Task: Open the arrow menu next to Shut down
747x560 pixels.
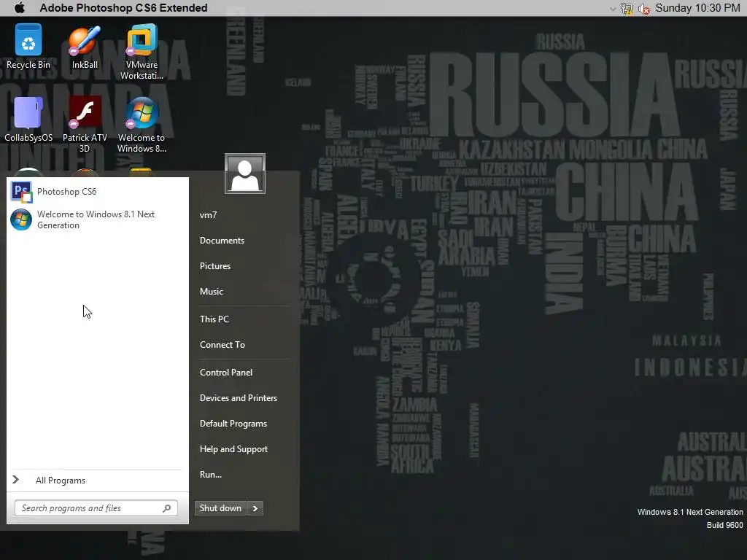Action: (x=255, y=508)
